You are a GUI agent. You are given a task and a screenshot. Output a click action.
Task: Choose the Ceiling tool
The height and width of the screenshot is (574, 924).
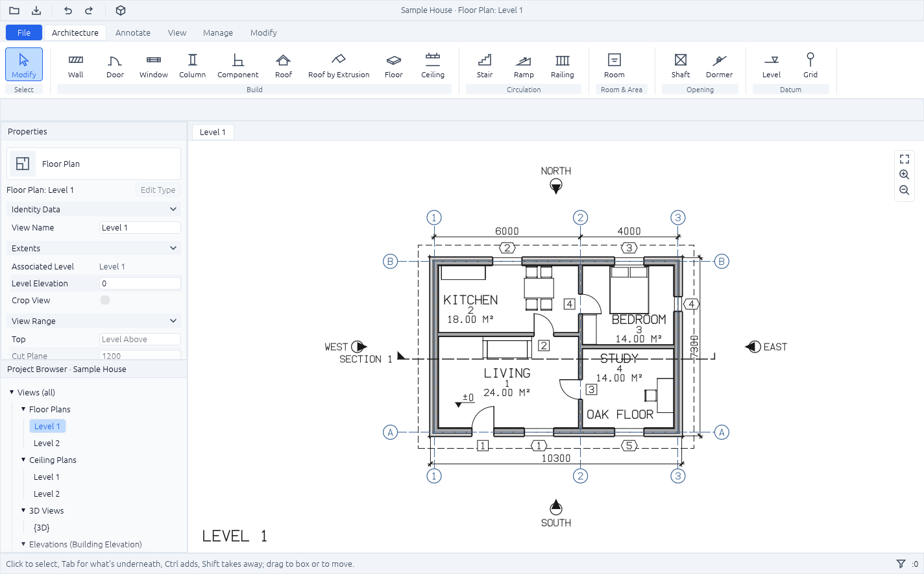click(x=433, y=65)
